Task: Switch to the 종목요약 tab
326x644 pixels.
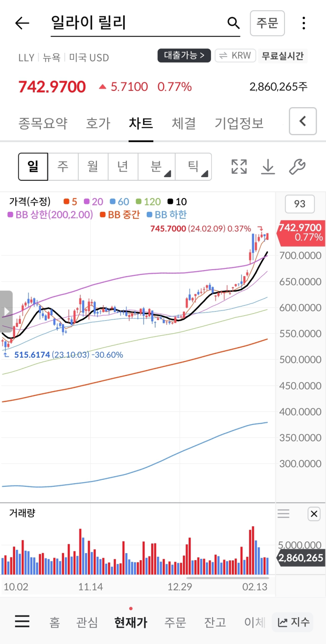Action: tap(43, 123)
